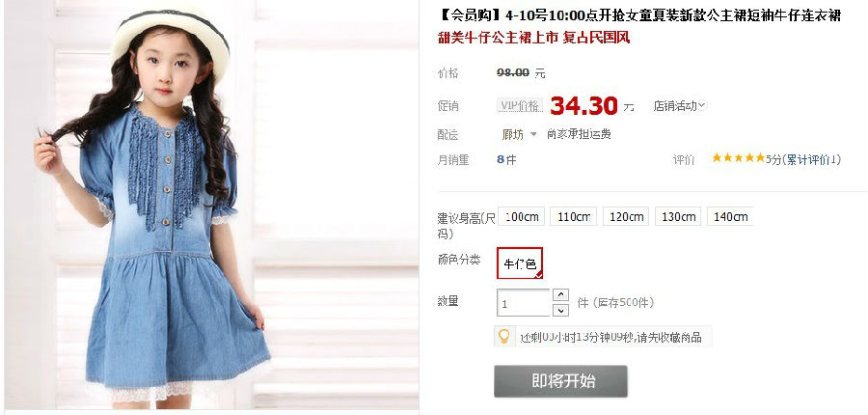Select the 100cm size option
This screenshot has width=868, height=415.
click(x=522, y=216)
